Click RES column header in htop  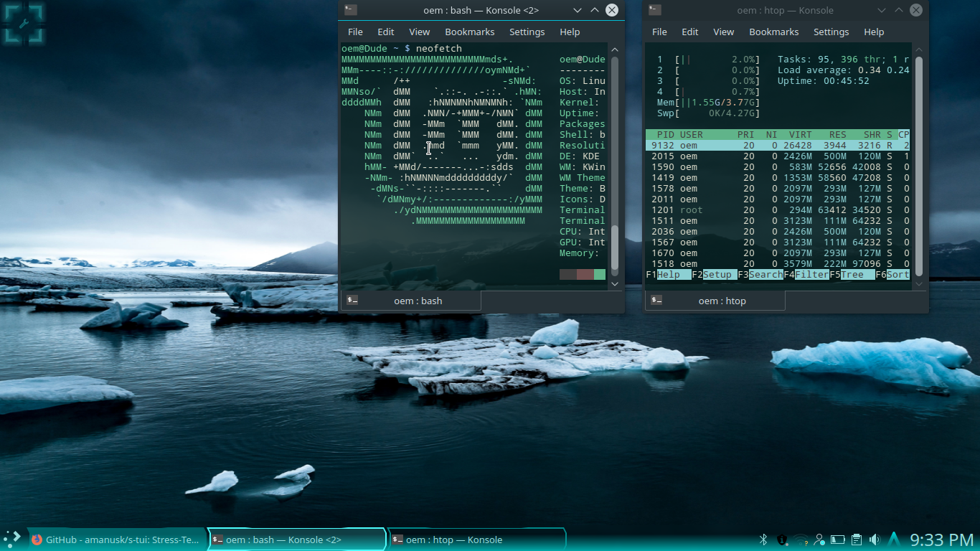point(838,135)
